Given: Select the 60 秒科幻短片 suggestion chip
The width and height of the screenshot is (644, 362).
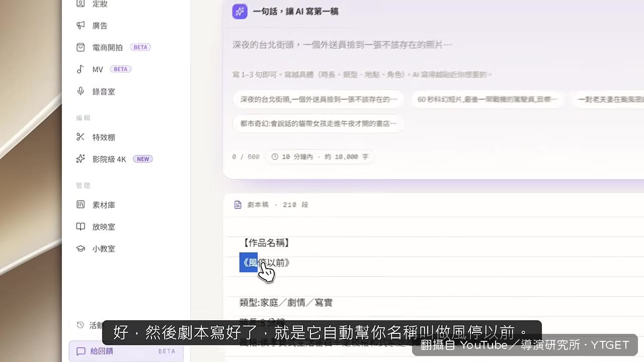Looking at the screenshot, I should 488,100.
